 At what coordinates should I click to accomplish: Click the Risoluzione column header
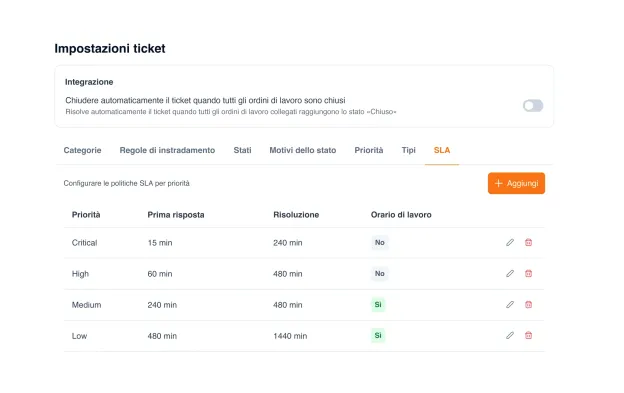(296, 215)
